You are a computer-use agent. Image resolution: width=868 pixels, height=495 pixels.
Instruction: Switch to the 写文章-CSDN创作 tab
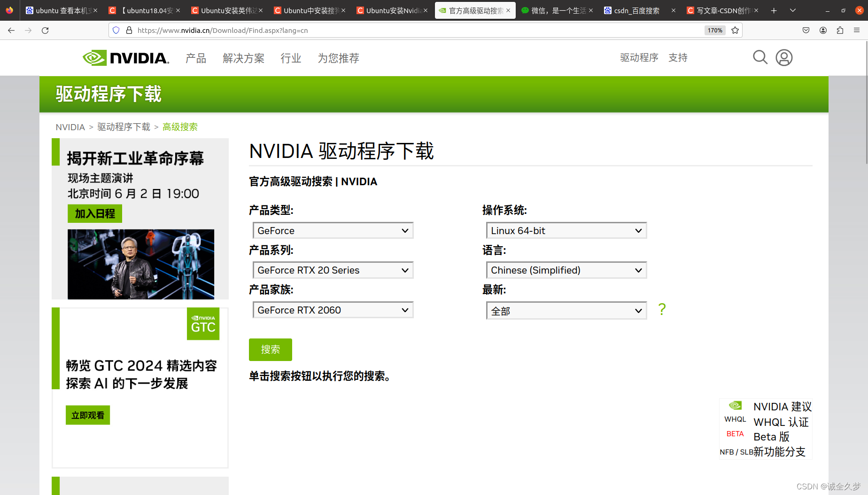(x=722, y=10)
